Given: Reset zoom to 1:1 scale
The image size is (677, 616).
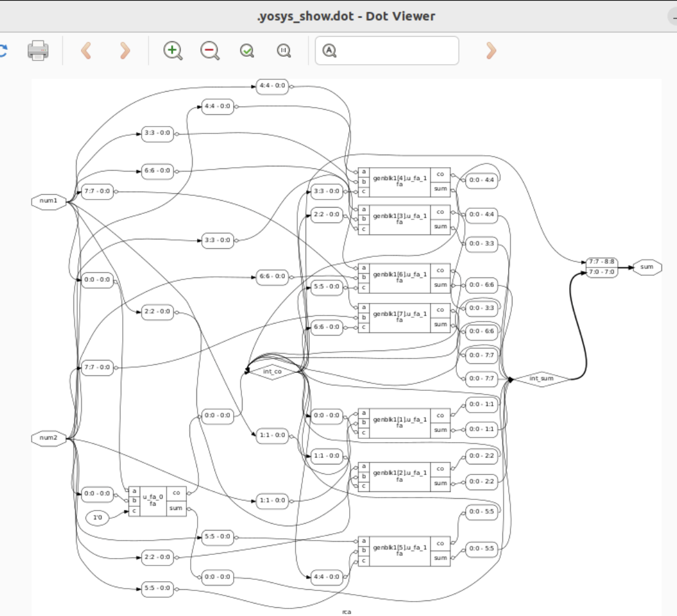Looking at the screenshot, I should tap(282, 51).
